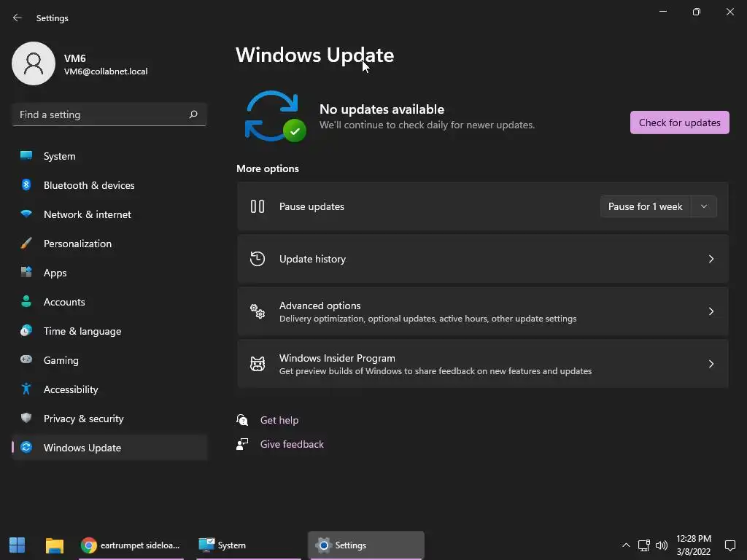
Task: Open the Give feedback link
Action: coord(292,444)
